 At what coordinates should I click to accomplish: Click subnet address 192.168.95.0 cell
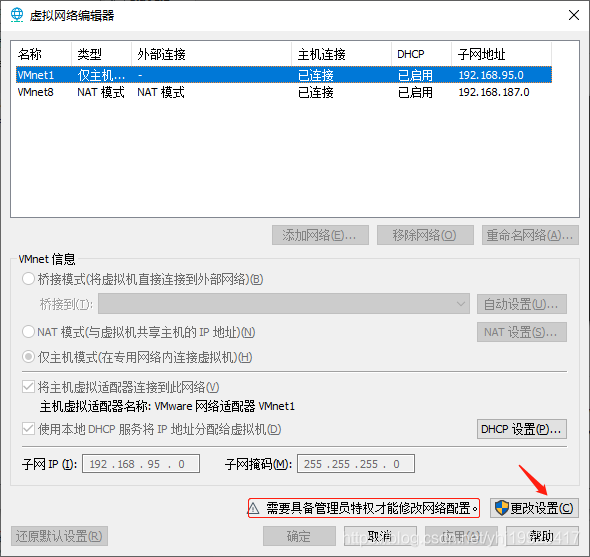(491, 75)
